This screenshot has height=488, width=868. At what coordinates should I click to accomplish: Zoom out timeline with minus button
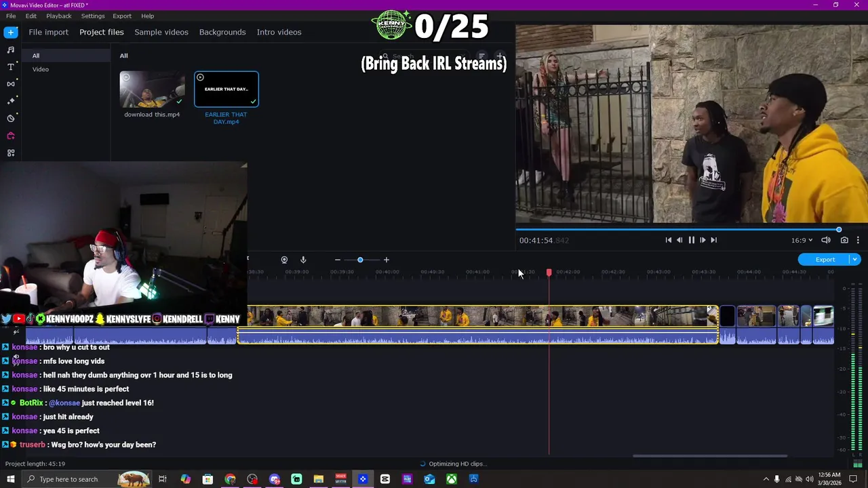click(337, 260)
